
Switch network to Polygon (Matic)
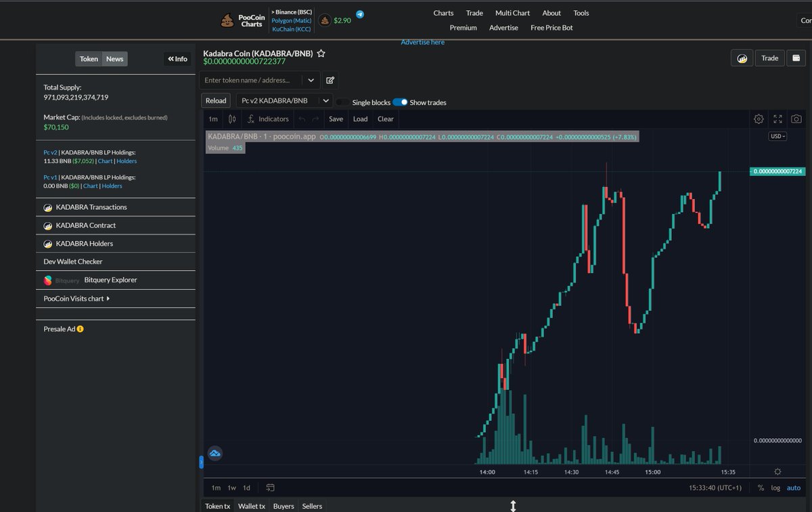(292, 20)
